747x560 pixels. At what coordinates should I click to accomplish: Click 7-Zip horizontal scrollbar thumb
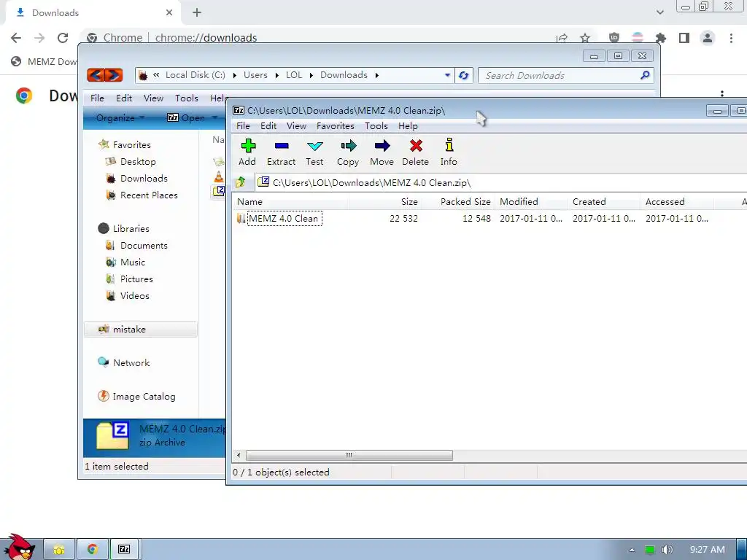coord(349,455)
